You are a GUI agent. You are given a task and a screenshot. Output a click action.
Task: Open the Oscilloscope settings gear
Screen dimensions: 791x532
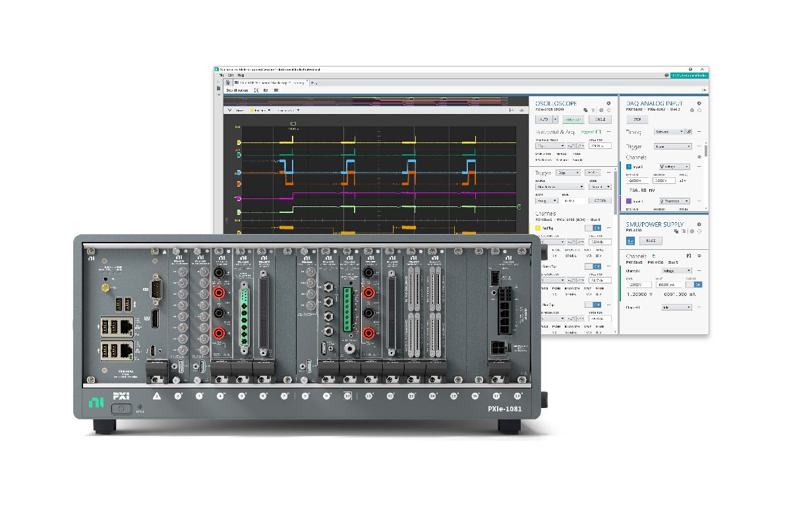[x=608, y=103]
